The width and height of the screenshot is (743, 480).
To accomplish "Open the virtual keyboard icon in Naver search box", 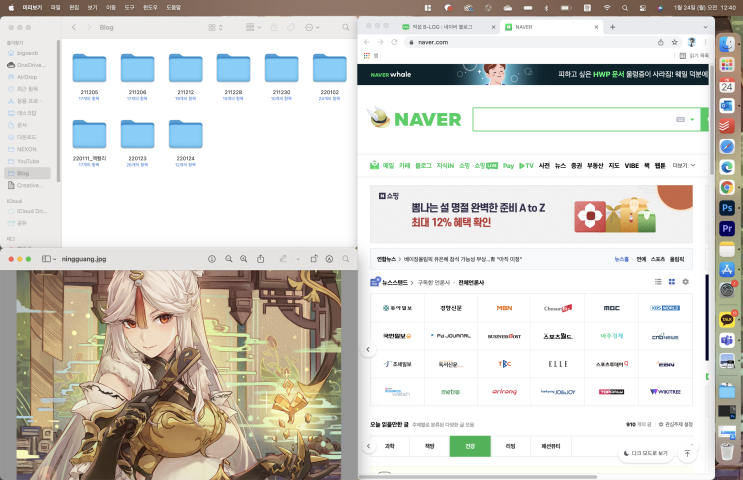I will pos(680,119).
